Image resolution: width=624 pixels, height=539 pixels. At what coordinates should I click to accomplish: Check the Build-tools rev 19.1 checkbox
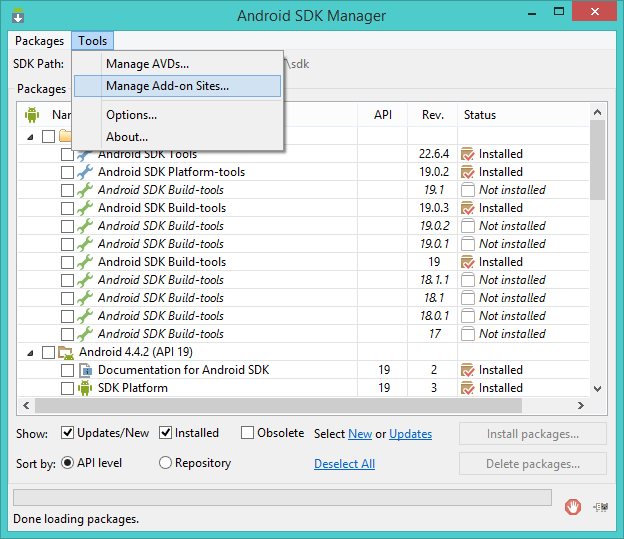67,190
